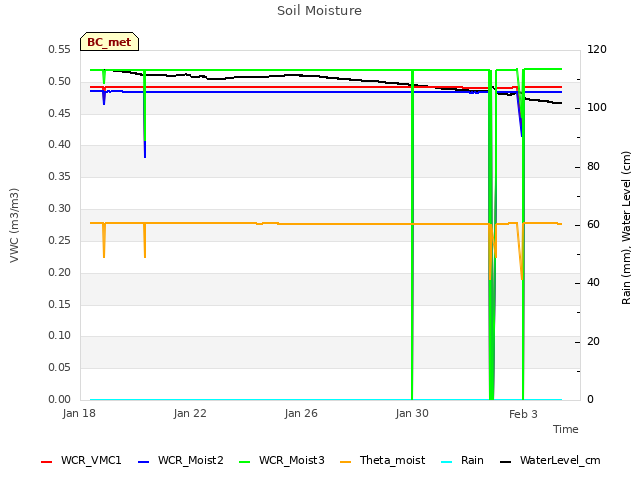Toggle WaterLevel_cm series in legend
The height and width of the screenshot is (480, 640).
(550, 460)
